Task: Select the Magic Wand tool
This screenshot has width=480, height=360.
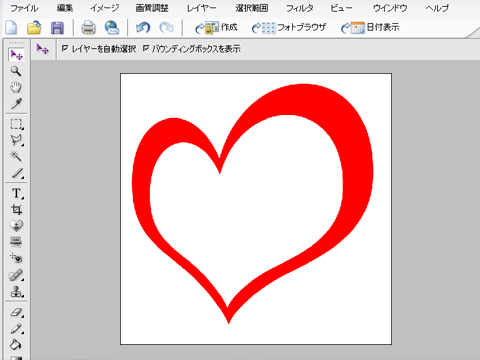Action: (x=16, y=156)
